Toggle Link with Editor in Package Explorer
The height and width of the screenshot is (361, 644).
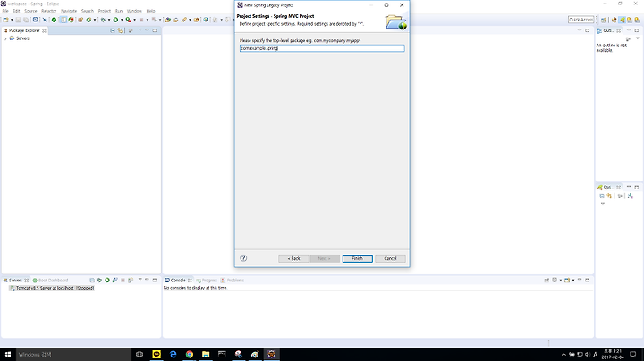tap(120, 30)
